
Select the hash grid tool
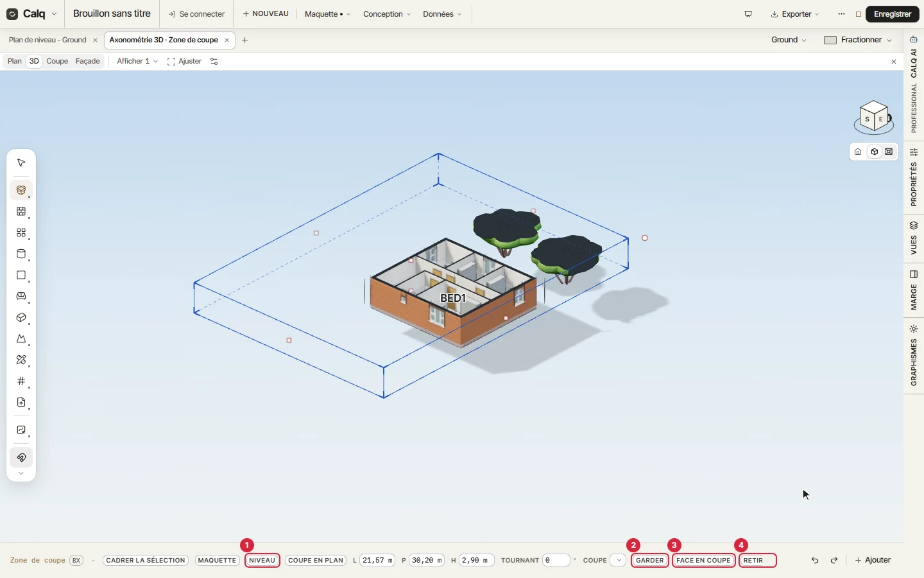coord(21,381)
